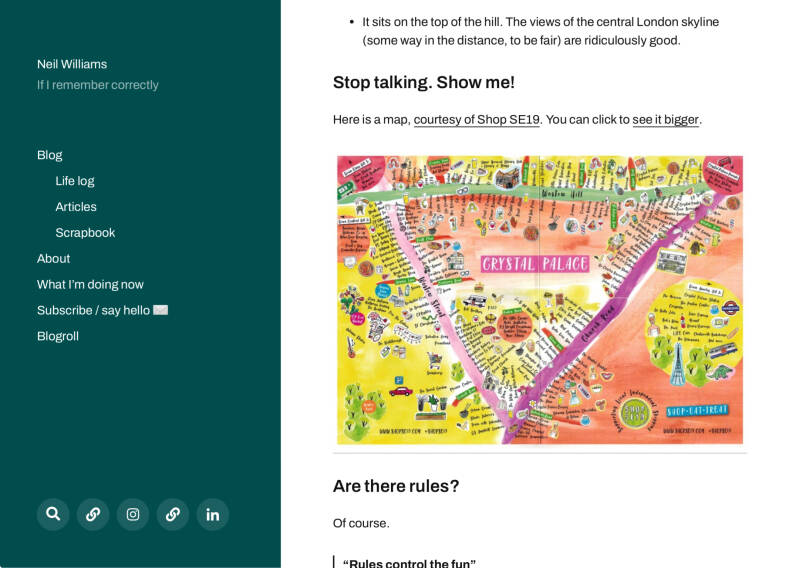Open the search icon in sidebar

tap(53, 514)
